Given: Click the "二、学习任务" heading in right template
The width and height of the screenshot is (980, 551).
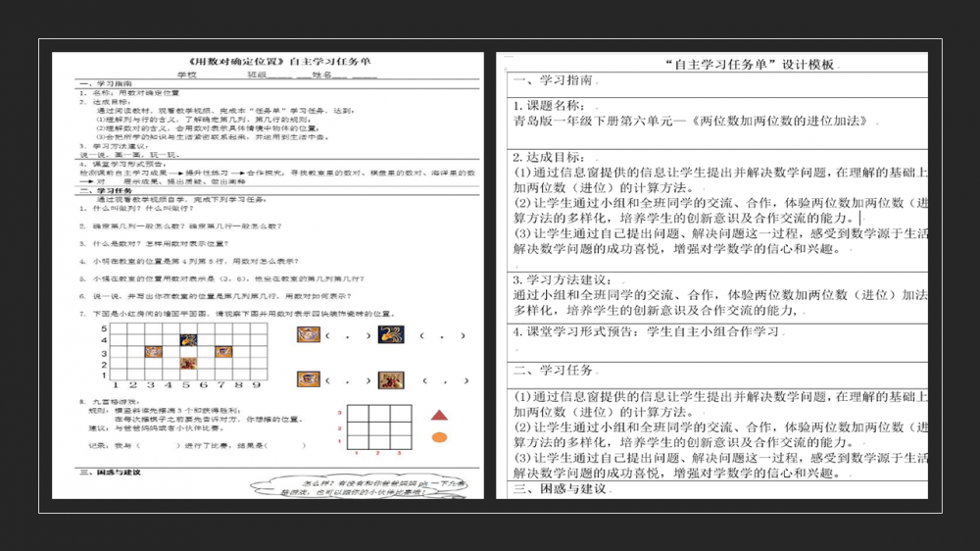Looking at the screenshot, I should coord(554,371).
